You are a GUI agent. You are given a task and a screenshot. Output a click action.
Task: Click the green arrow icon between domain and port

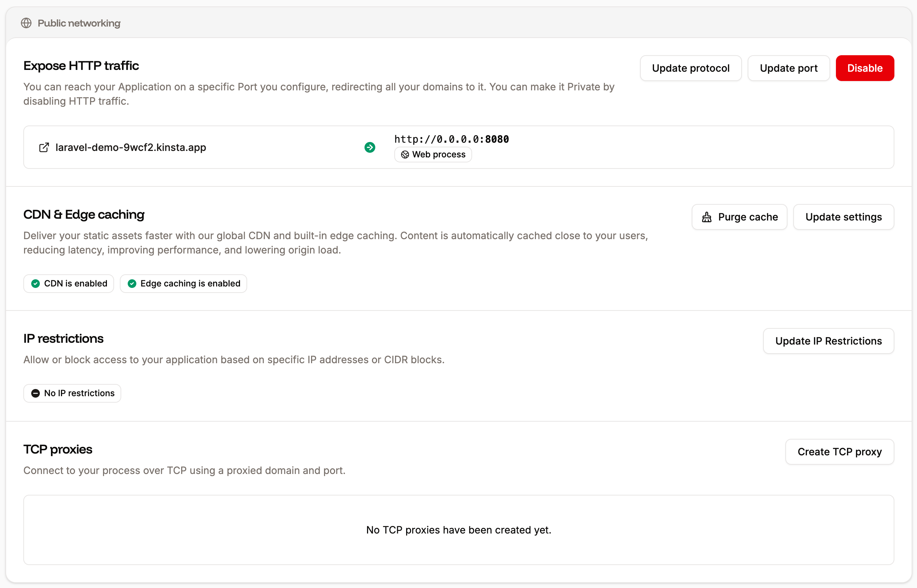pos(370,147)
